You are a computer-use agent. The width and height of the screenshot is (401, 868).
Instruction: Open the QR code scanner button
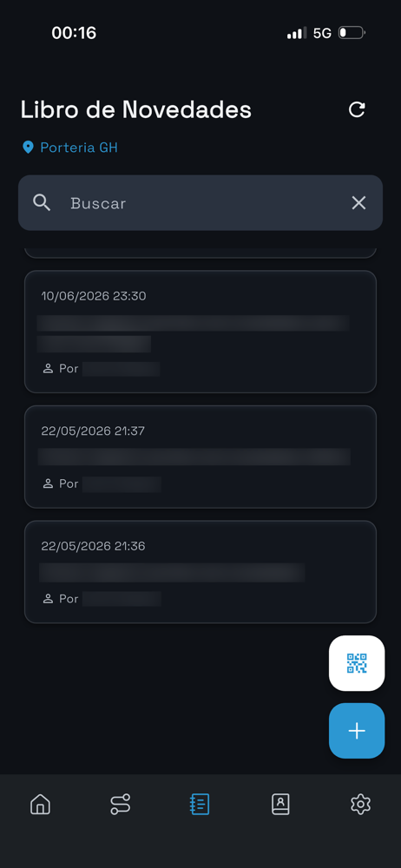coord(357,663)
